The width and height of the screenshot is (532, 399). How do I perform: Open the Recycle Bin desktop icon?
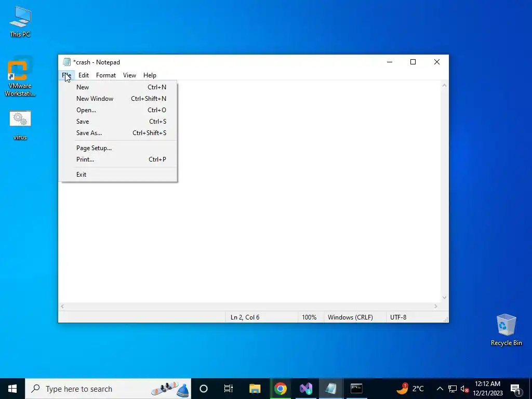coord(506,329)
